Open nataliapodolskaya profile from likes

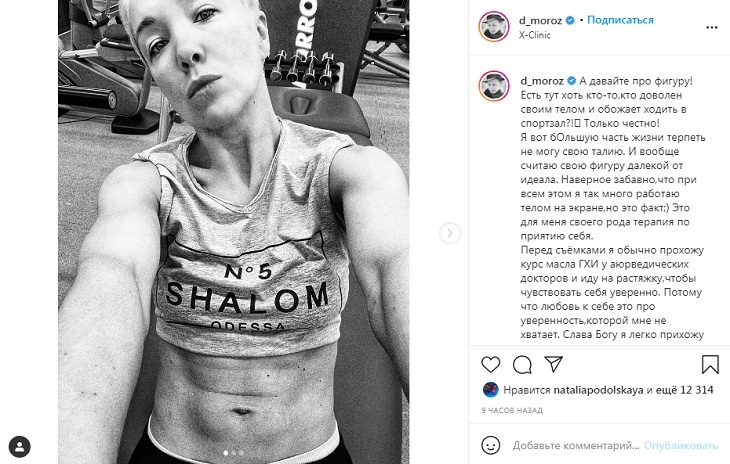[598, 390]
